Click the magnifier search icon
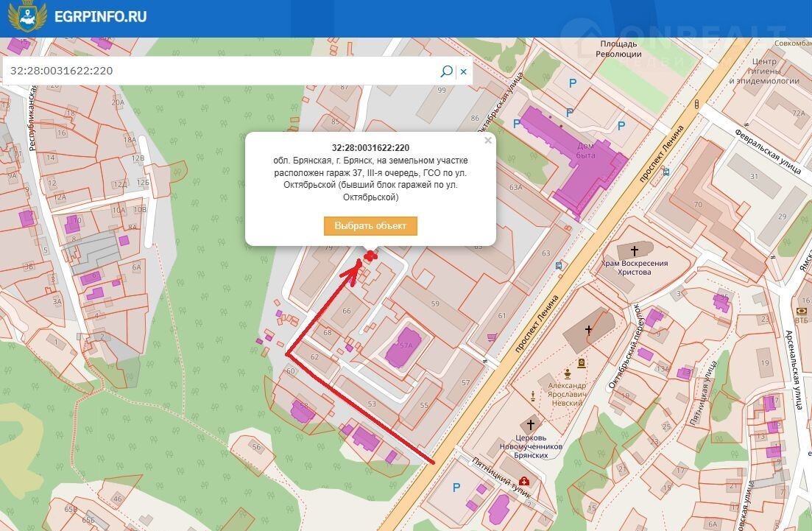 (446, 71)
